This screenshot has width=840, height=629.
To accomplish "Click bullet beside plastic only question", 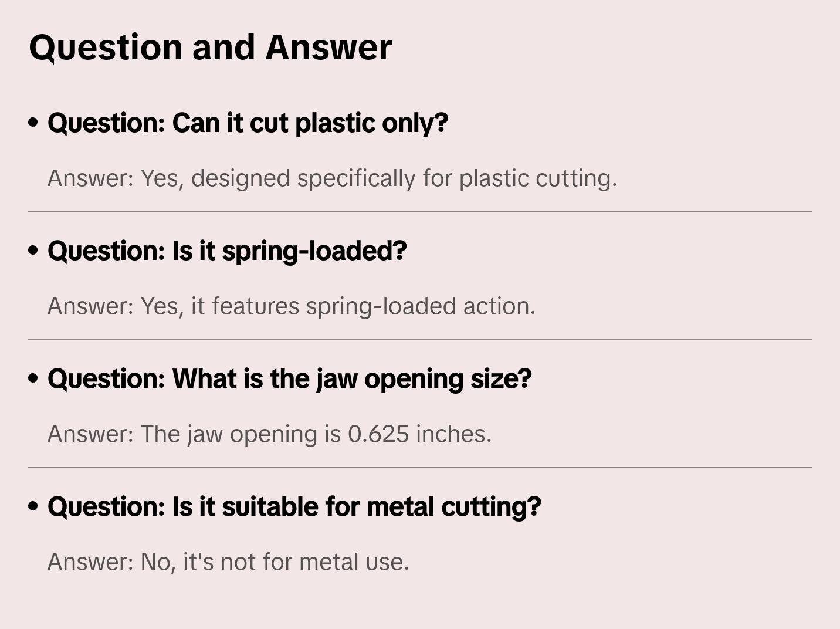I will [33, 123].
